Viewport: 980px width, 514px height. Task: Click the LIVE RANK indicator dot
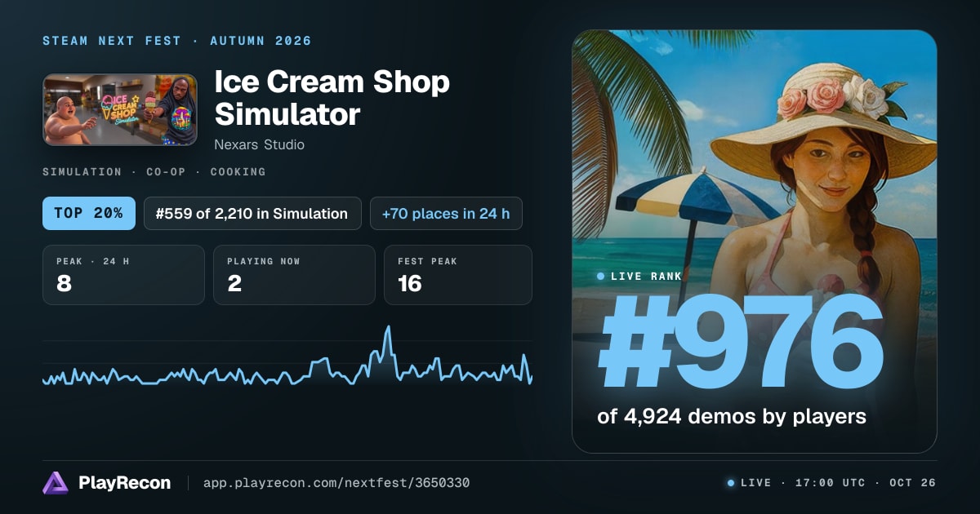601,277
